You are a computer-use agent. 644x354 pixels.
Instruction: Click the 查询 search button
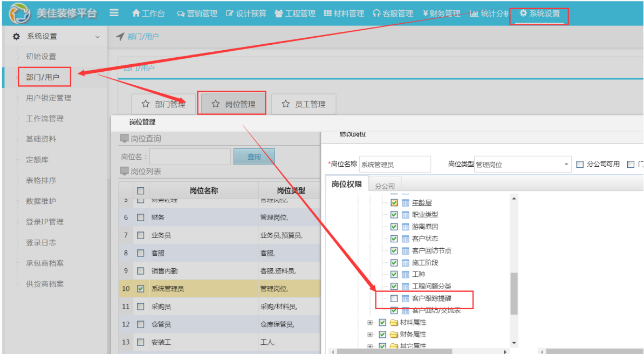point(254,157)
